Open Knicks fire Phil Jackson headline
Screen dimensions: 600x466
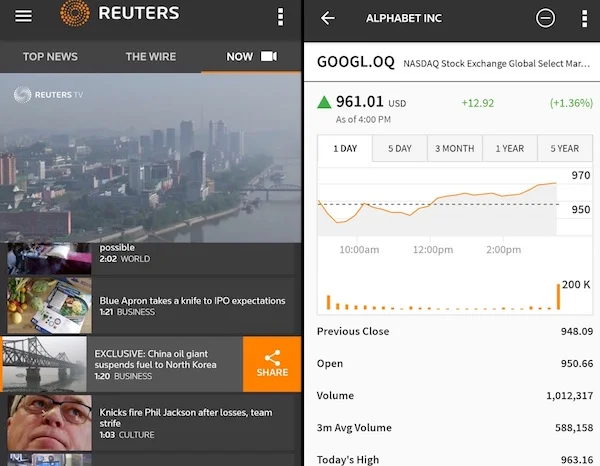[186, 417]
